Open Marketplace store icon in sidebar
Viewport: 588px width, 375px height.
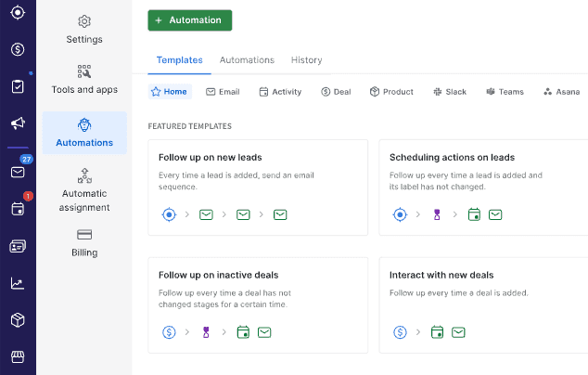18,356
